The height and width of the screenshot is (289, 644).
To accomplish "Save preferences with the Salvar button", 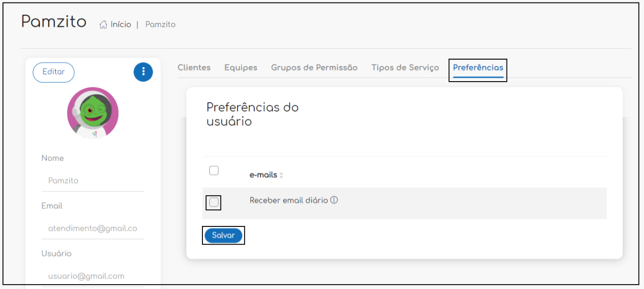I will (223, 235).
